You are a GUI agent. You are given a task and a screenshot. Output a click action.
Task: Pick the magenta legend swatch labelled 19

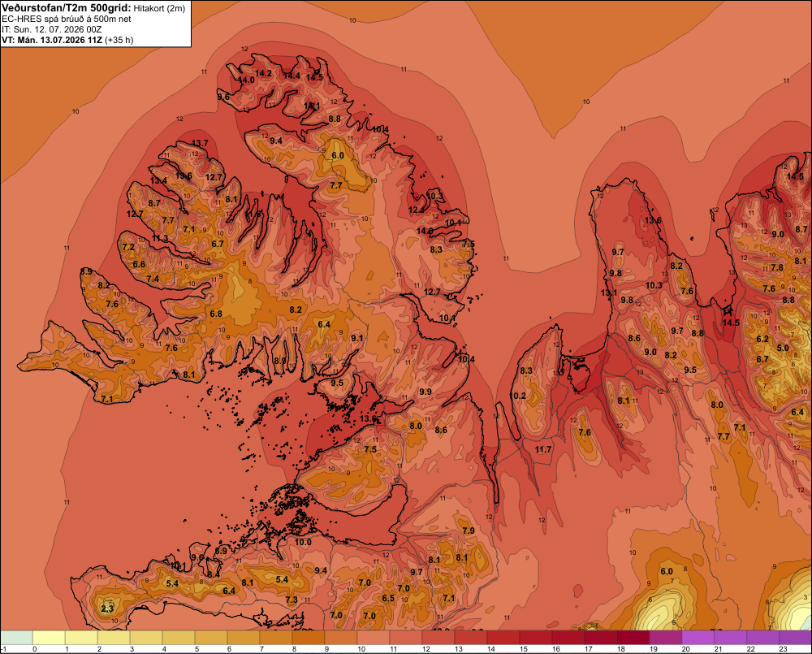(x=666, y=638)
